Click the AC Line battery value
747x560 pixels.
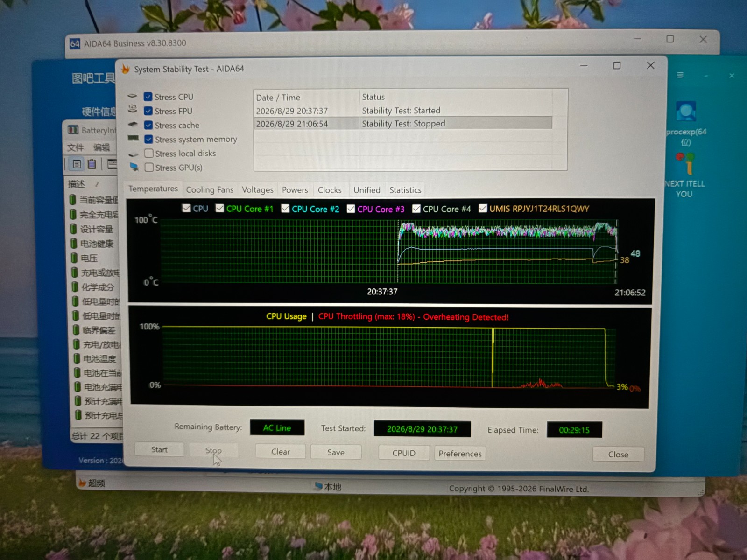pos(277,427)
